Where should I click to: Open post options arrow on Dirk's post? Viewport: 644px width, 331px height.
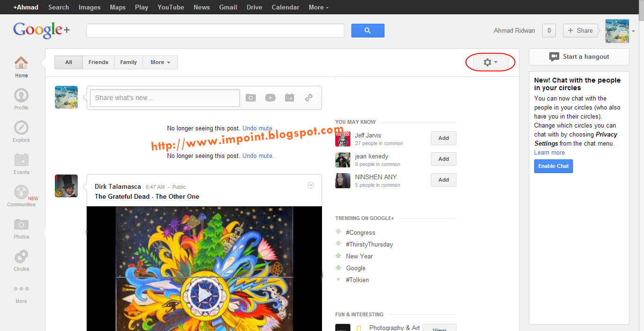[x=311, y=185]
